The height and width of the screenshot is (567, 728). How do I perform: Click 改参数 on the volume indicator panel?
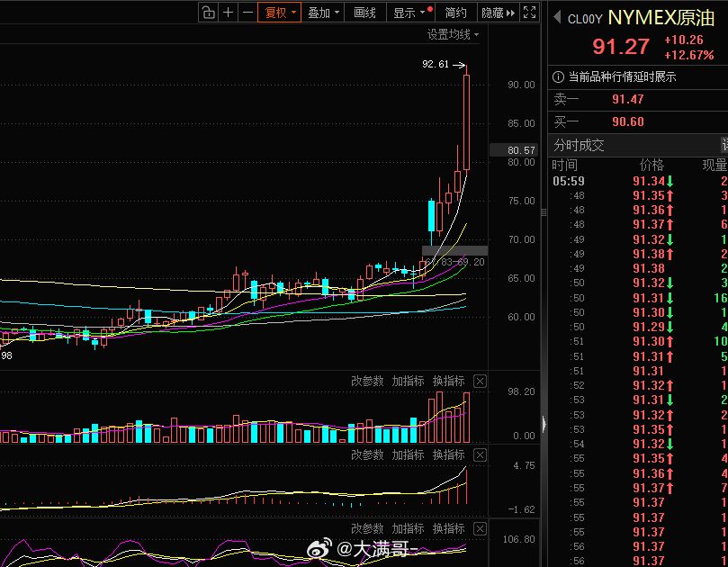pyautogui.click(x=367, y=380)
